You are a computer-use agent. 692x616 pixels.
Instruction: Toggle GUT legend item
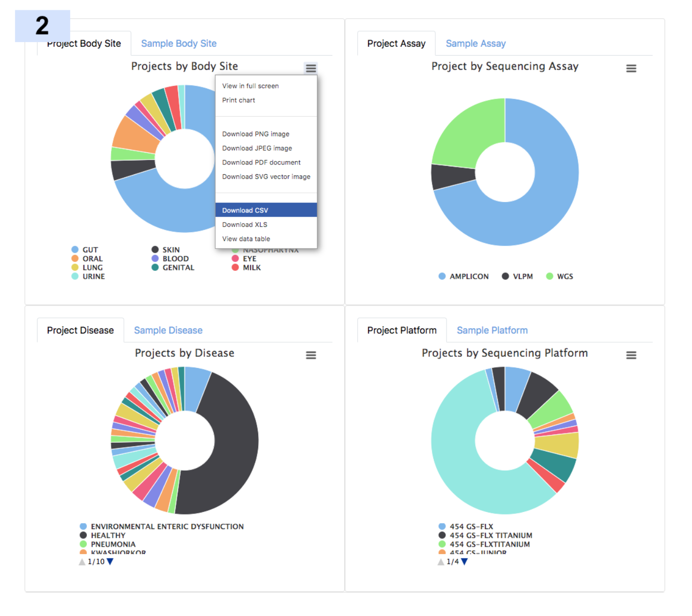click(x=85, y=249)
